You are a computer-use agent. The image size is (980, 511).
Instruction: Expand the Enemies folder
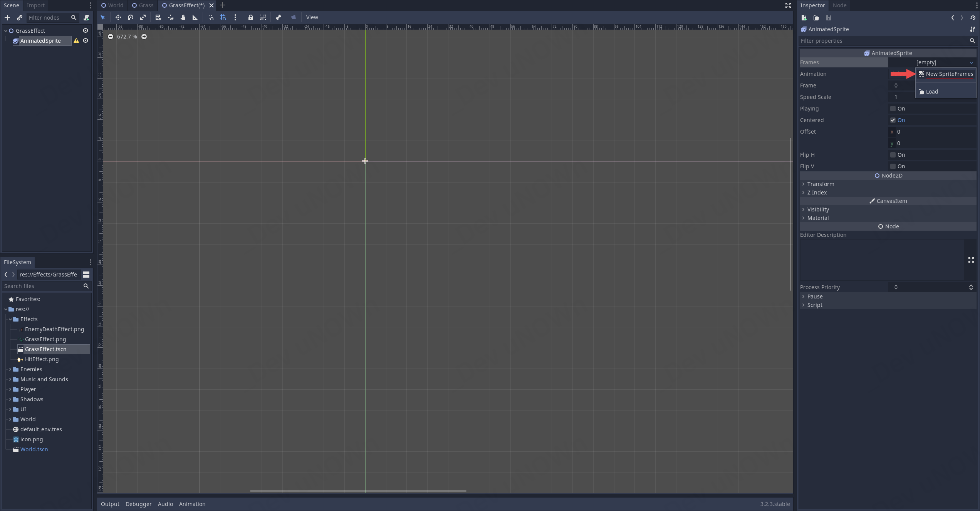click(x=10, y=369)
